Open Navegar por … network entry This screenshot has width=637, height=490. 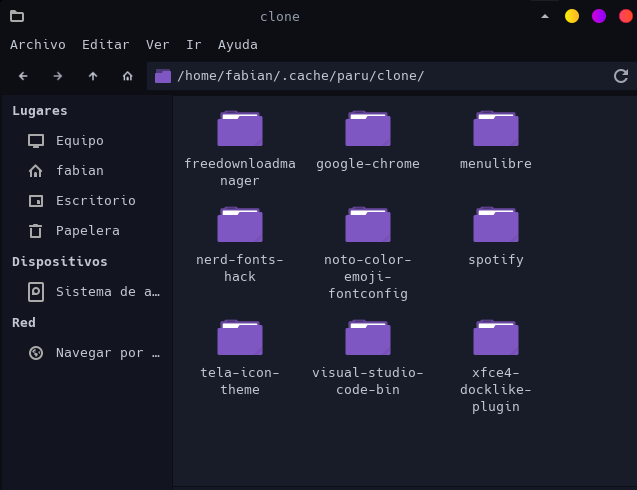pyautogui.click(x=87, y=353)
